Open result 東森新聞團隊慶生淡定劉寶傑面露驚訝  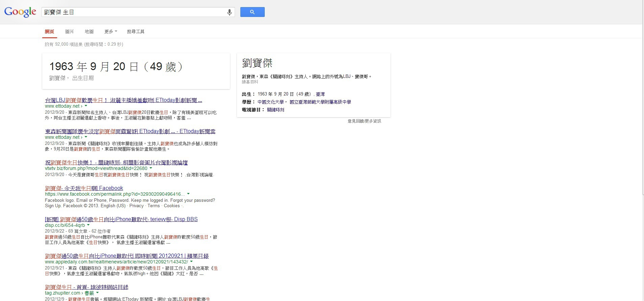(x=130, y=131)
